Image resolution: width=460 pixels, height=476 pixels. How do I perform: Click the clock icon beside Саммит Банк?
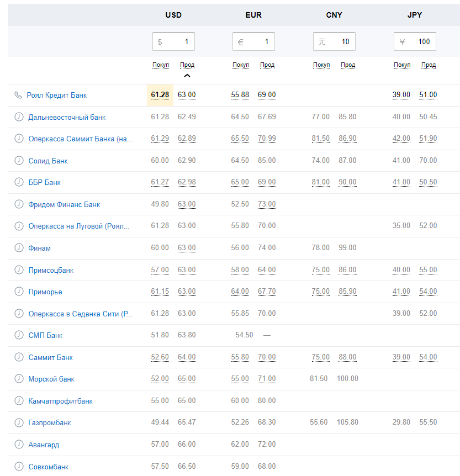19,357
